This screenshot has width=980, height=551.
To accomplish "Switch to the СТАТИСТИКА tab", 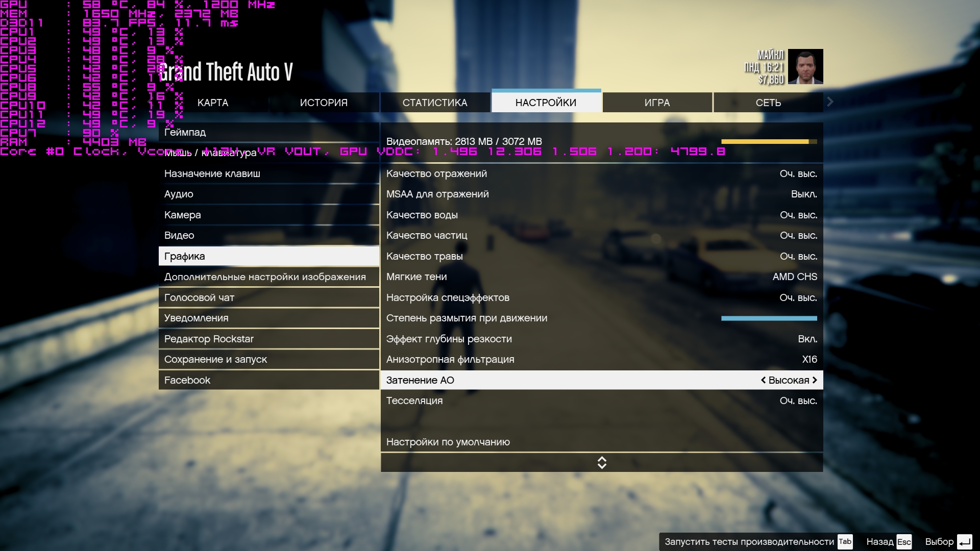I will click(434, 103).
